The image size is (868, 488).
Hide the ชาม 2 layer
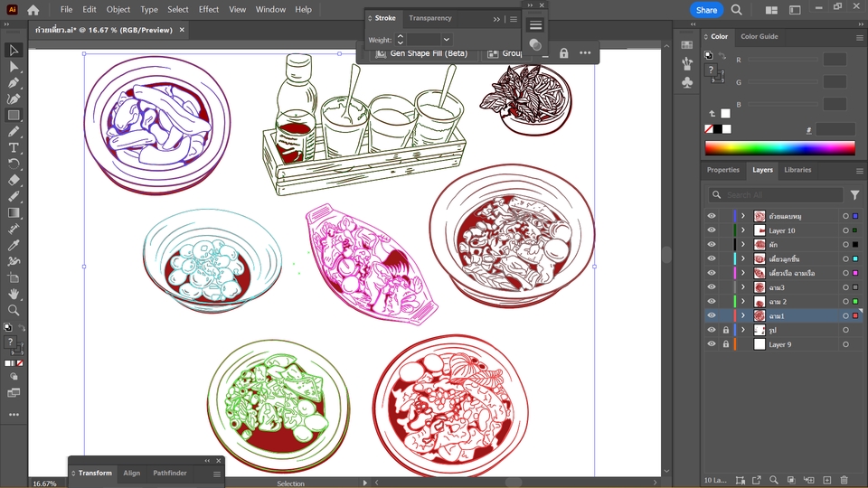[712, 302]
